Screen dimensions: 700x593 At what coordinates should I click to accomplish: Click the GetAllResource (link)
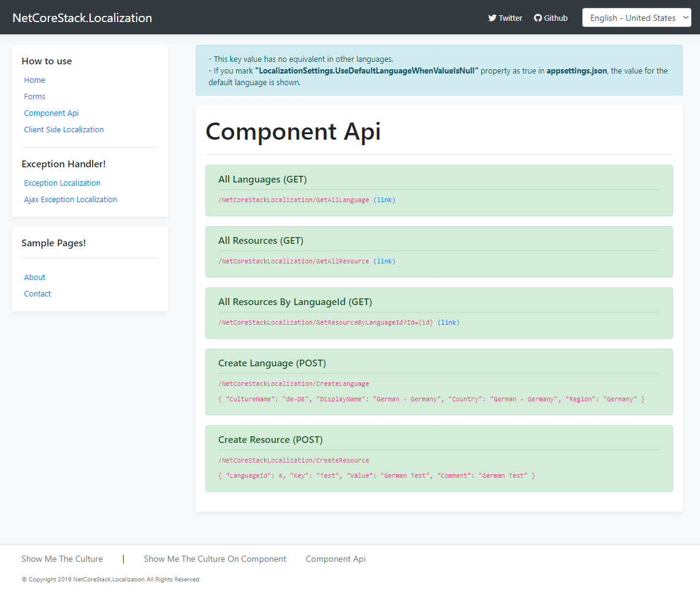tap(384, 262)
